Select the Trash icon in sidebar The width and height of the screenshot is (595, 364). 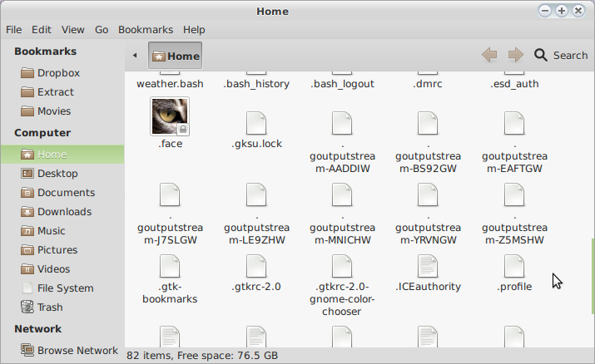click(27, 307)
